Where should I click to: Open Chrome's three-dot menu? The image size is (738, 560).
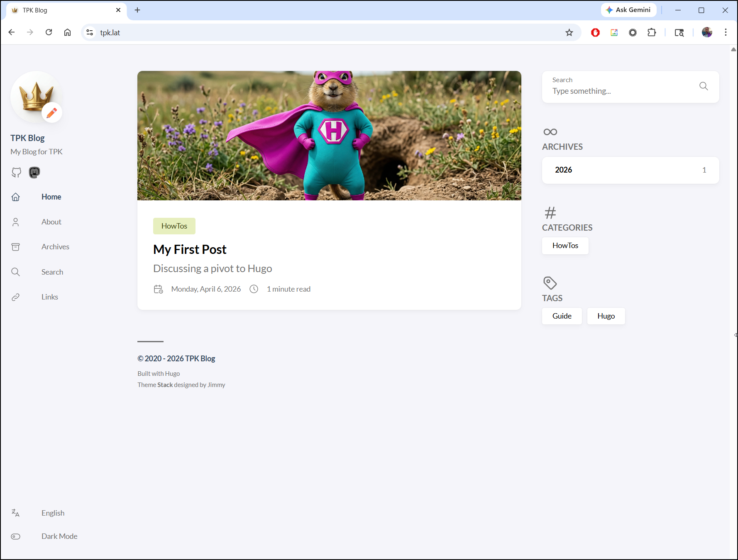click(726, 32)
